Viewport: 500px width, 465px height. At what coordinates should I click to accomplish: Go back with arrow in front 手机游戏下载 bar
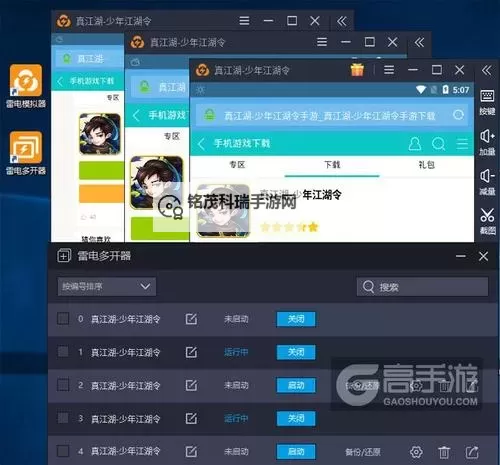pyautogui.click(x=201, y=144)
